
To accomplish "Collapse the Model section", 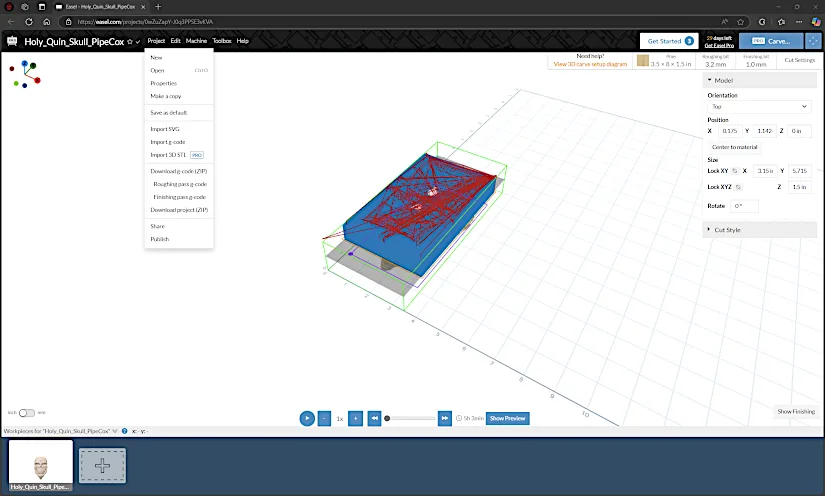I will pyautogui.click(x=760, y=80).
